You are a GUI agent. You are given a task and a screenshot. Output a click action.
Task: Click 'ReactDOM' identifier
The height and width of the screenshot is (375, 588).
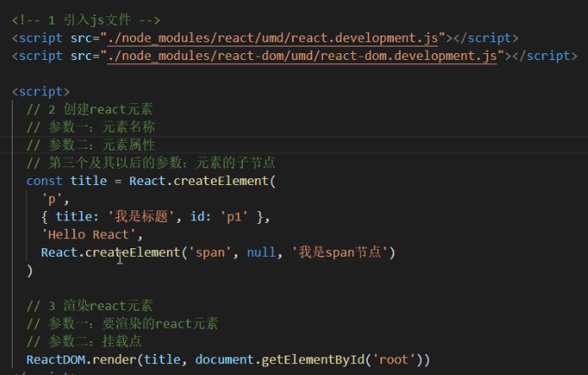[x=56, y=360]
